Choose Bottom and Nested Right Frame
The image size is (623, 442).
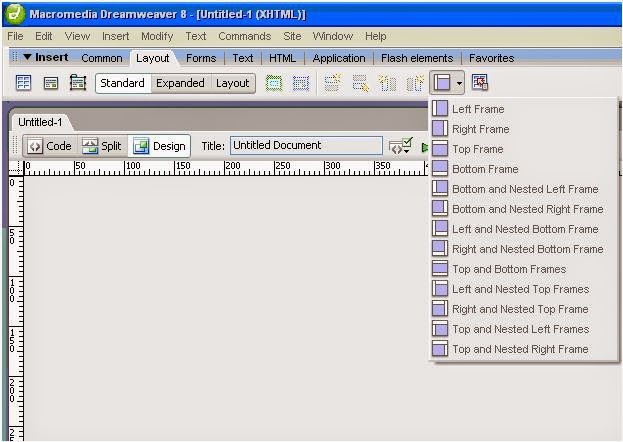point(524,209)
